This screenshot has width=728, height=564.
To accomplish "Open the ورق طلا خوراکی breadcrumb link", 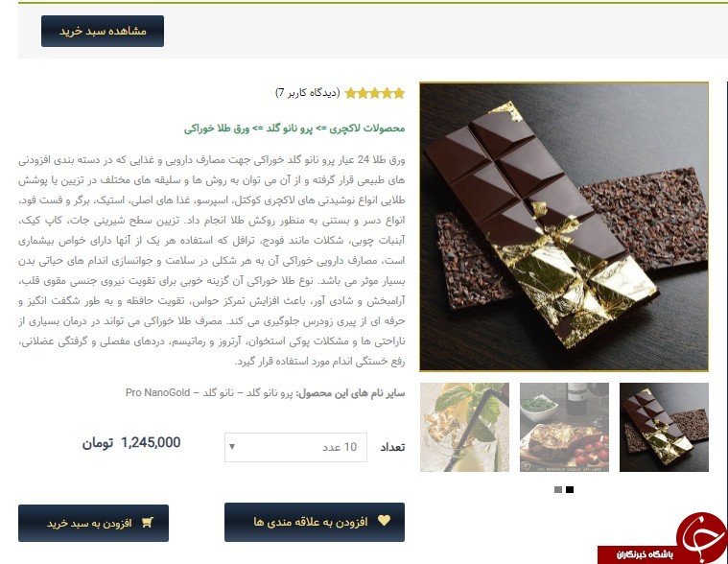I will [217, 129].
